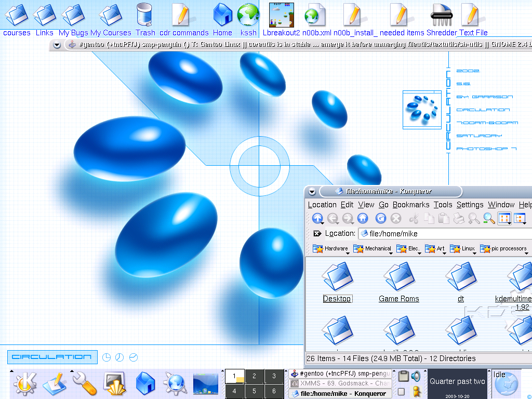This screenshot has height=399, width=532.
Task: Switch to virtual desktop 6
Action: (x=274, y=391)
